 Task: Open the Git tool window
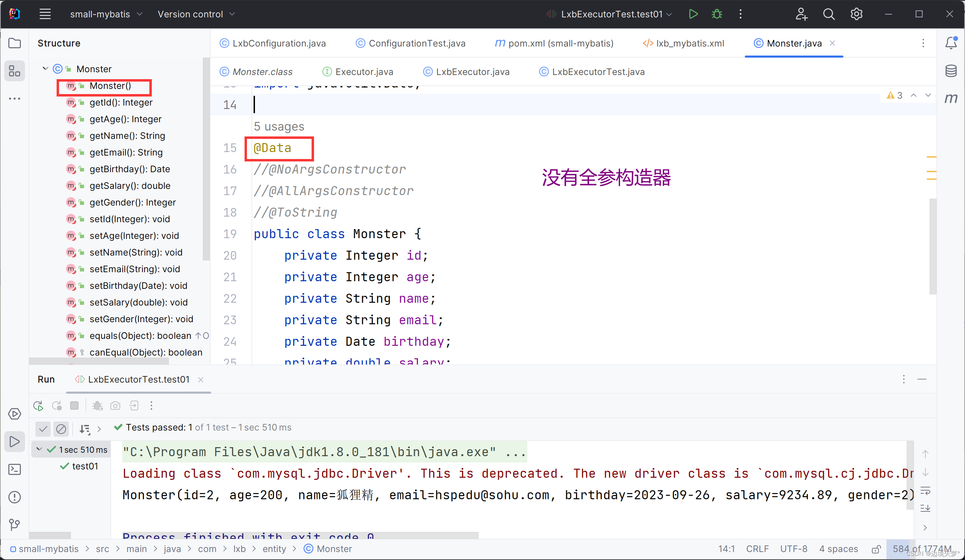15,524
